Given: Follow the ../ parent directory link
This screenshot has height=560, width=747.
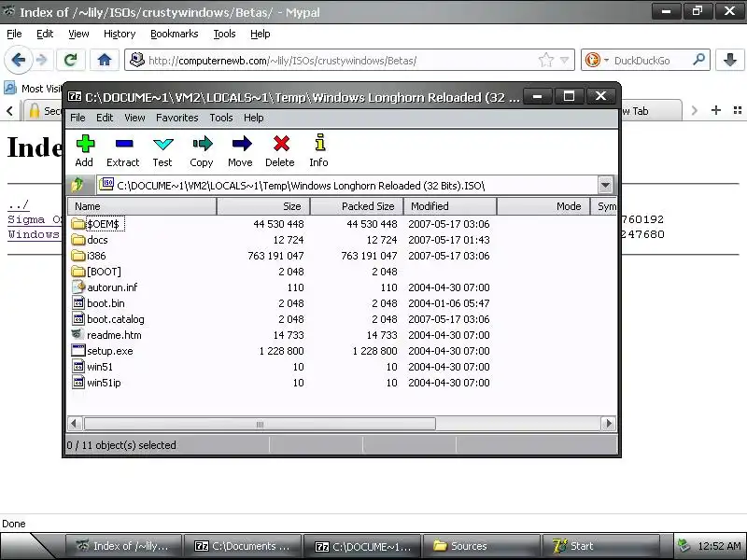Looking at the screenshot, I should click(x=18, y=204).
